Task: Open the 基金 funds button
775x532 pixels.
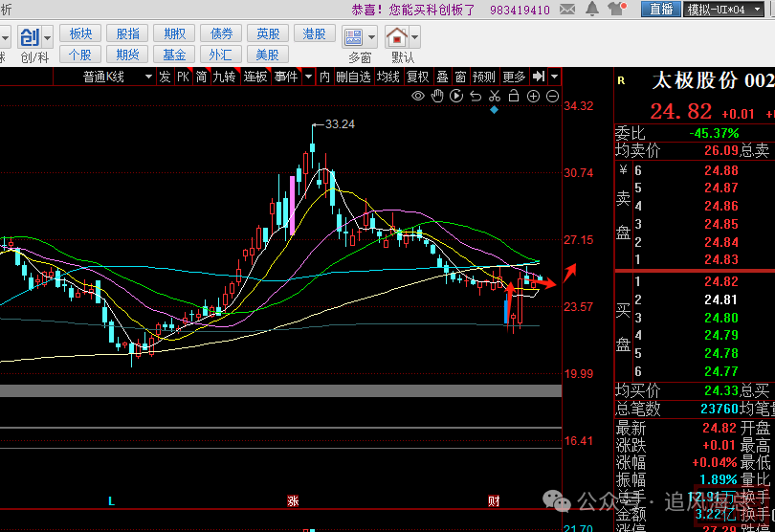Action: coord(174,55)
